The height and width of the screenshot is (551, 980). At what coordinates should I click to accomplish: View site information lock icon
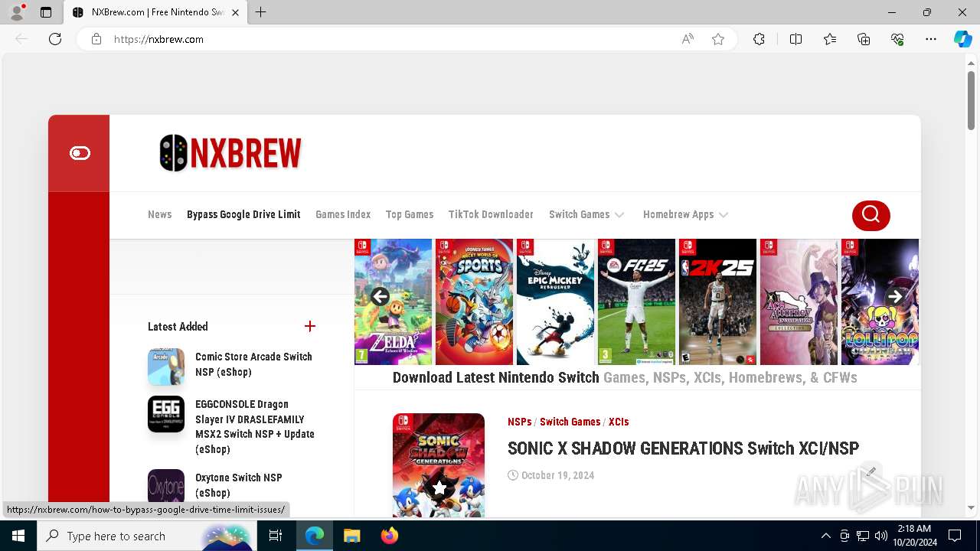click(x=96, y=39)
